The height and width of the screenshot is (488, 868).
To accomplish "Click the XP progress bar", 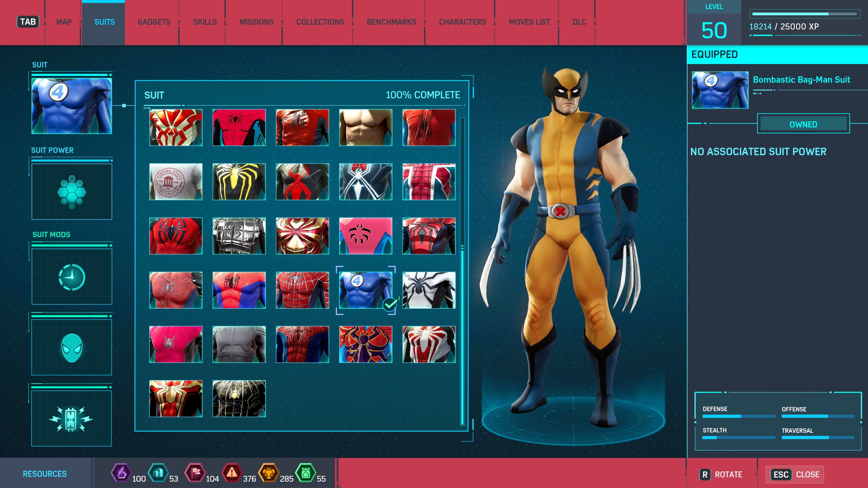I will [804, 14].
